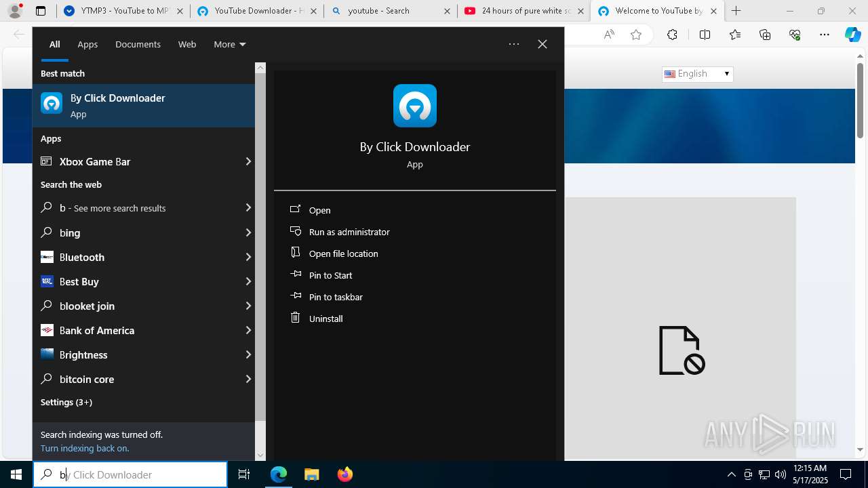Viewport: 868px width, 488px height.
Task: Open By Click Downloader best match result
Action: click(144, 106)
